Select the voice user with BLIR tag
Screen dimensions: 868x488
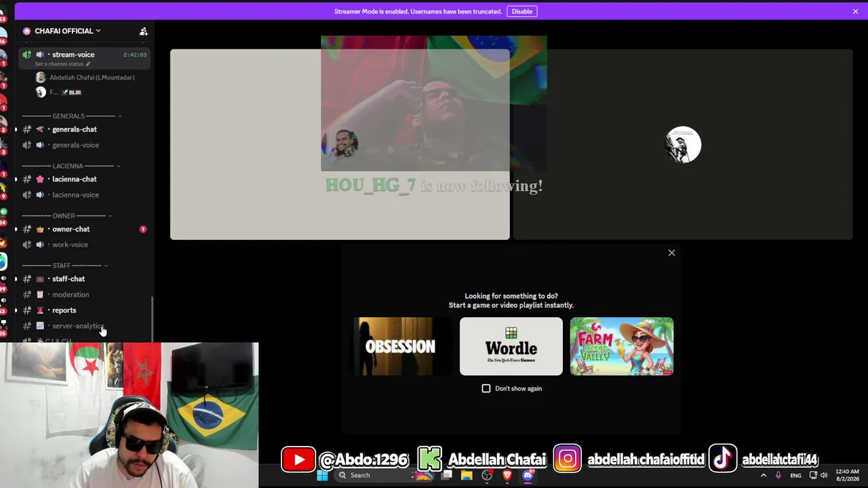pyautogui.click(x=59, y=92)
